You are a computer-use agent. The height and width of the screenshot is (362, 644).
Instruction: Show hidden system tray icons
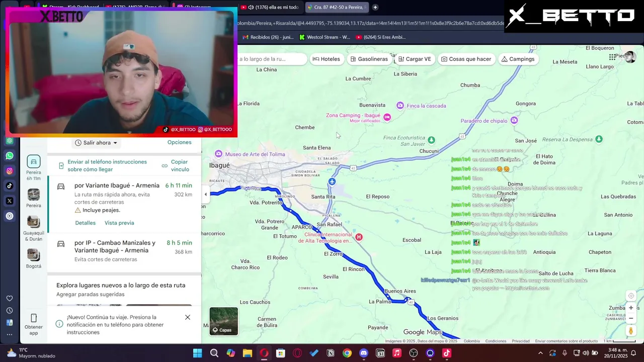(x=540, y=353)
